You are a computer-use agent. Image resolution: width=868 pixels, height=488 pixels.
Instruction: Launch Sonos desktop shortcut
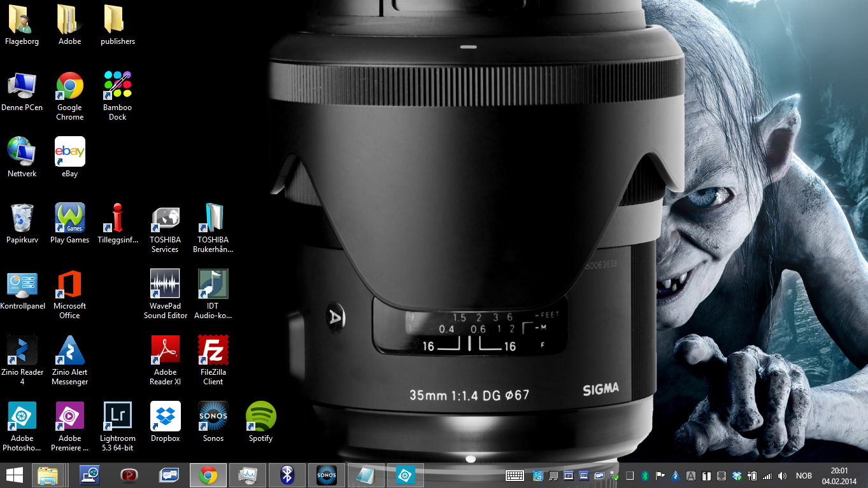213,422
